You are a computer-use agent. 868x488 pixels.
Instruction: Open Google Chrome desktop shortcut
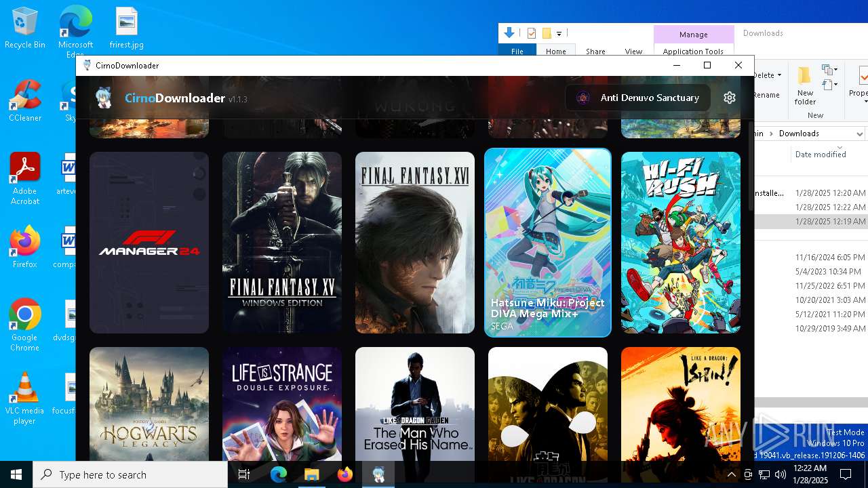tap(25, 325)
